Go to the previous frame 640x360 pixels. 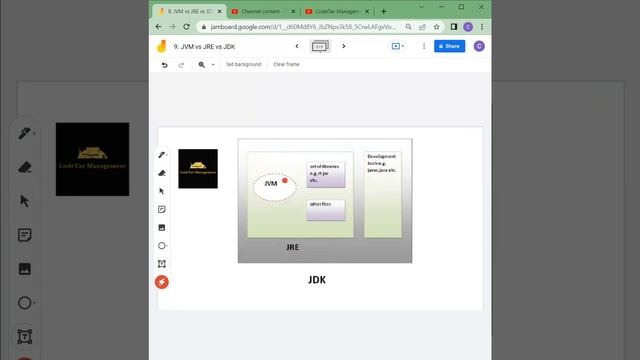(x=297, y=46)
